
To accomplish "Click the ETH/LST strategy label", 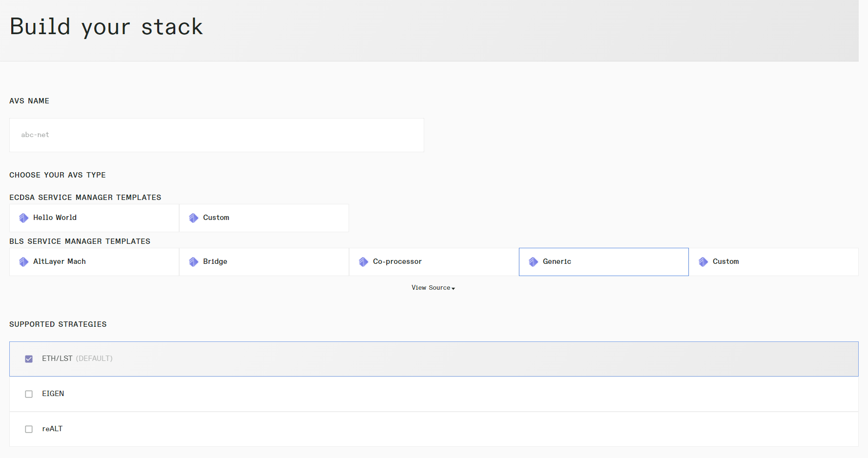I will [x=57, y=358].
